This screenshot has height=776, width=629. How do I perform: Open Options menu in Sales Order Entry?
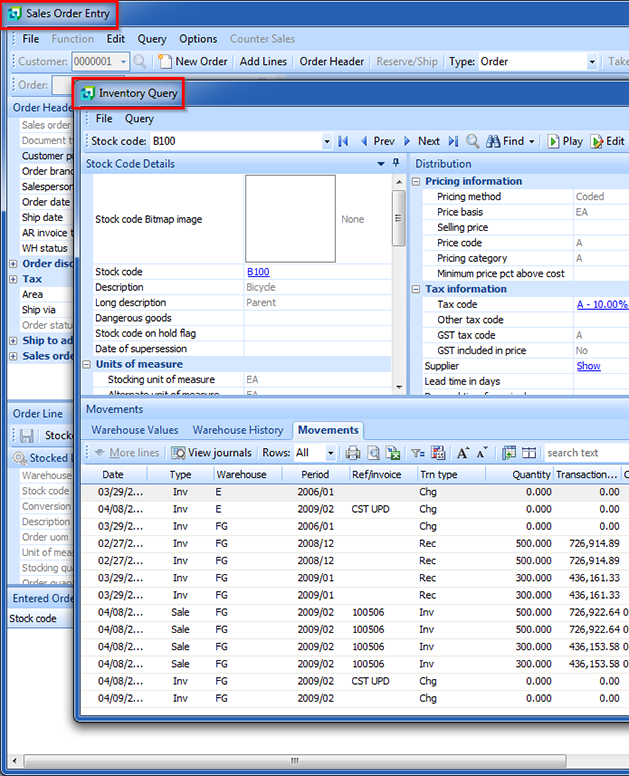[198, 39]
